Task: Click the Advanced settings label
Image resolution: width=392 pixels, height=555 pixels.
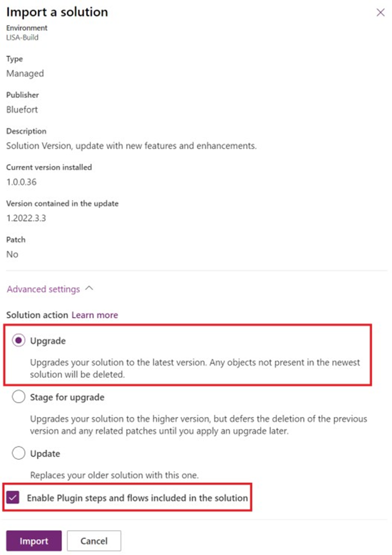Action: (x=43, y=289)
